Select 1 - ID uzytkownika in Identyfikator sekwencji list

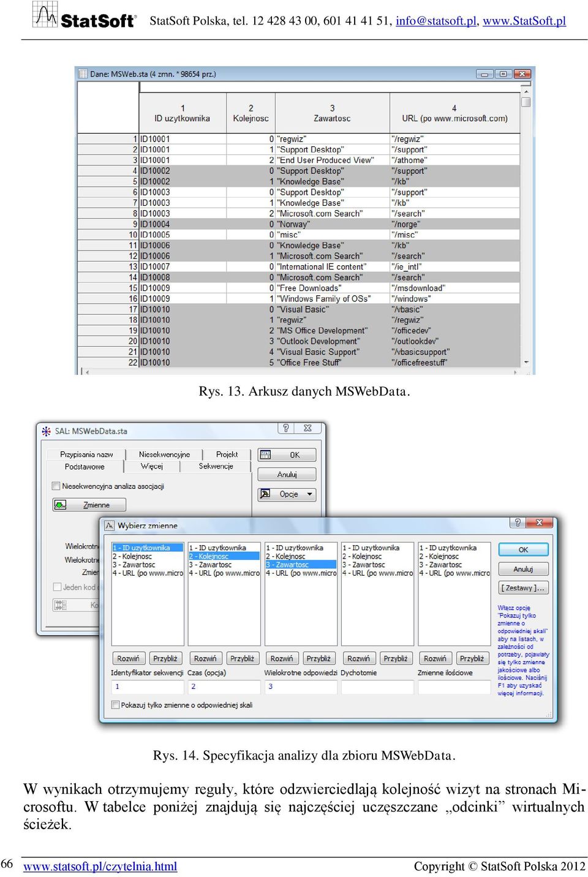[148, 548]
